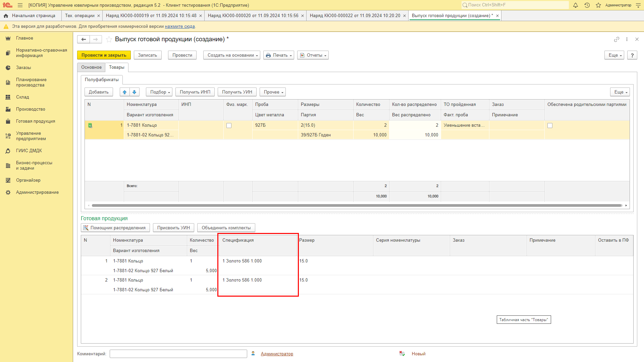Copy link to document icon
This screenshot has height=362, width=644.
click(616, 39)
